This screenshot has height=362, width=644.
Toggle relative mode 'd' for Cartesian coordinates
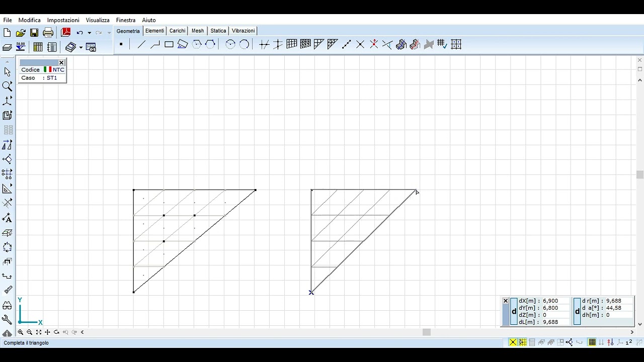514,312
